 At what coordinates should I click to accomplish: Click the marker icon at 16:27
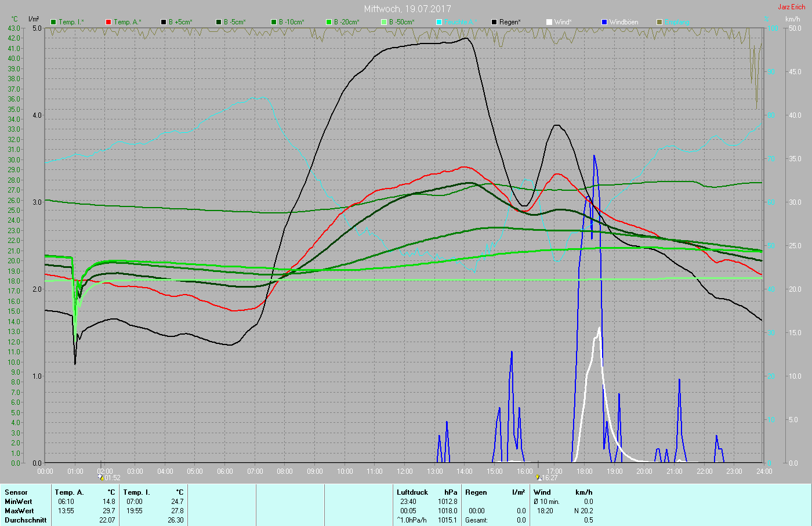click(x=539, y=478)
